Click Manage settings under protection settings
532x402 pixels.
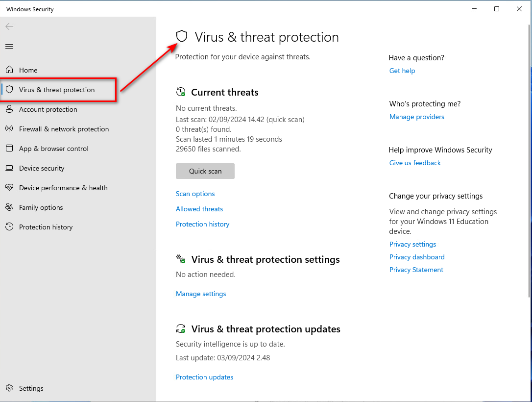point(201,293)
